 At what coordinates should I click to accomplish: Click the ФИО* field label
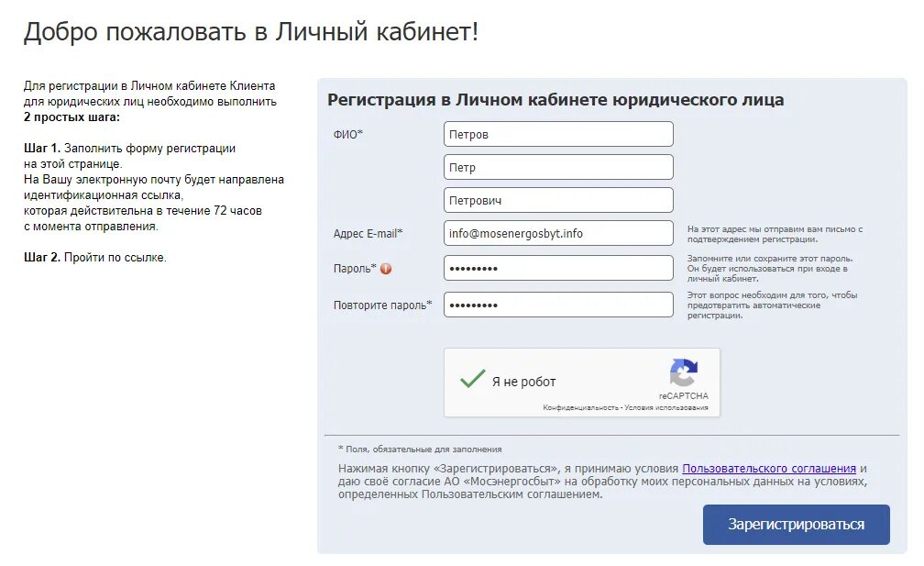[348, 135]
